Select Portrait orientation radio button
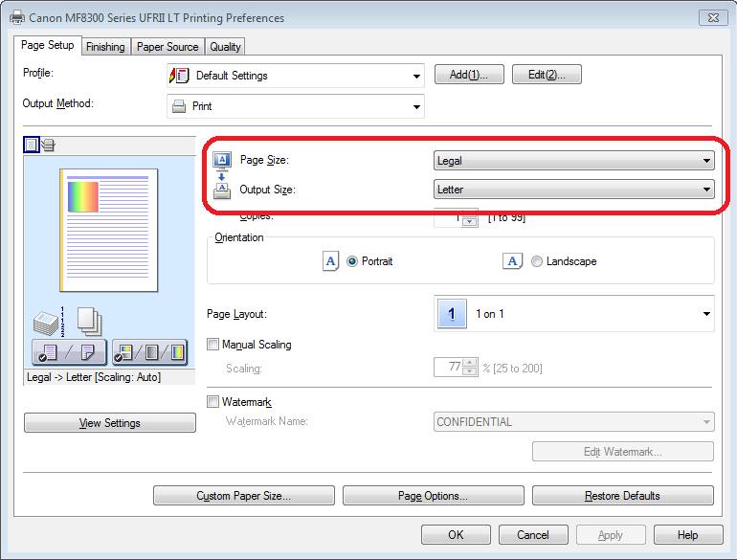 click(352, 261)
